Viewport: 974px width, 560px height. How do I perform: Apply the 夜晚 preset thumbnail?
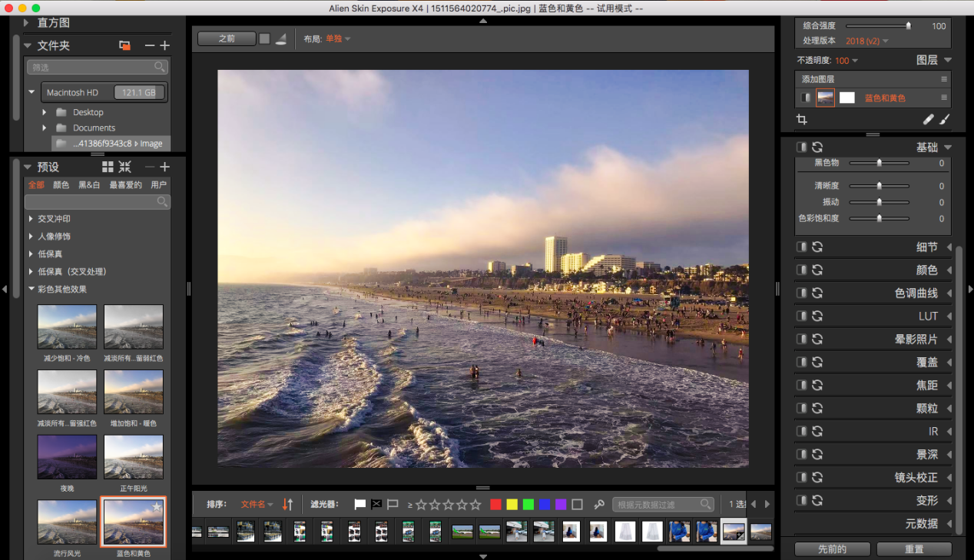coord(67,457)
